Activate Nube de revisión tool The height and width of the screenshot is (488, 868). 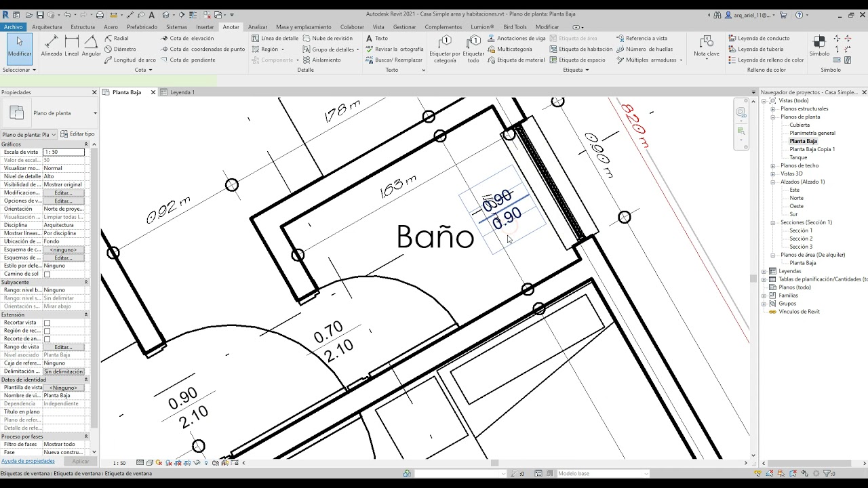pyautogui.click(x=328, y=39)
